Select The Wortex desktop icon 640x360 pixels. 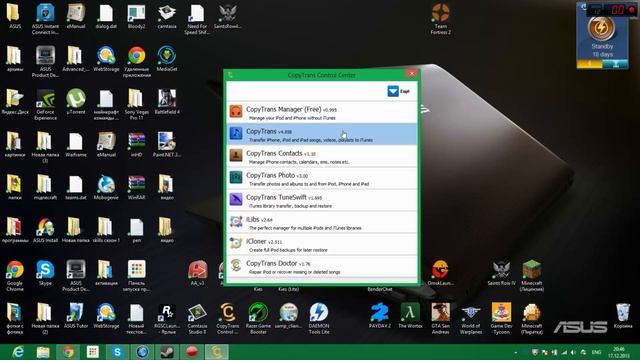[x=410, y=316]
